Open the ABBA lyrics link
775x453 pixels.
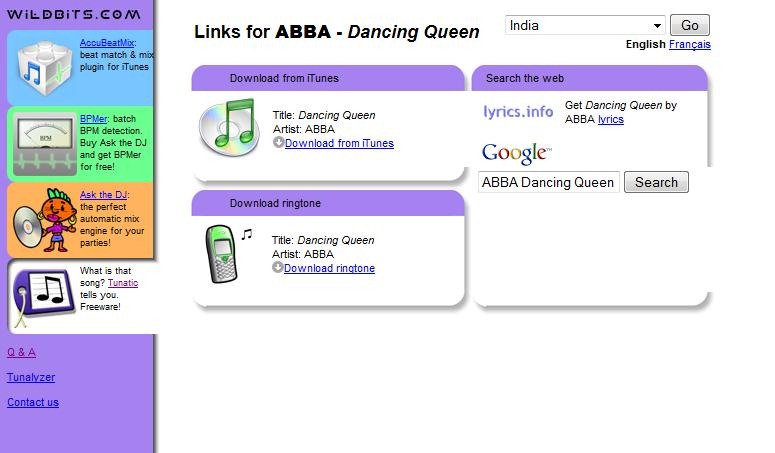click(x=610, y=120)
